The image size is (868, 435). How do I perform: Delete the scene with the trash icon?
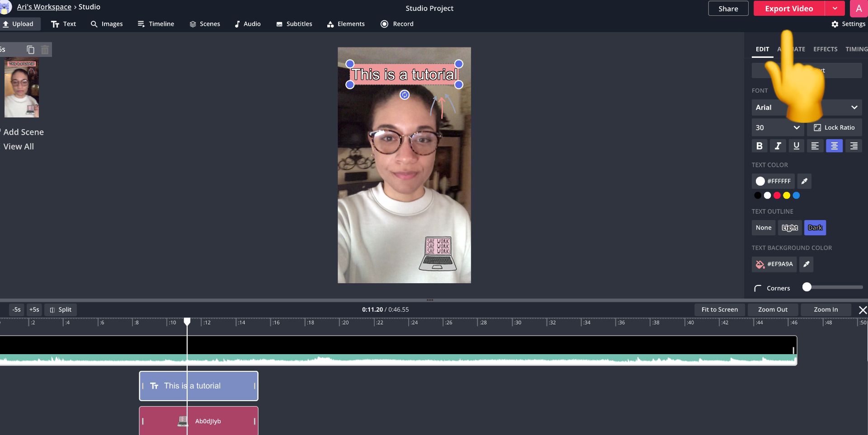(45, 50)
